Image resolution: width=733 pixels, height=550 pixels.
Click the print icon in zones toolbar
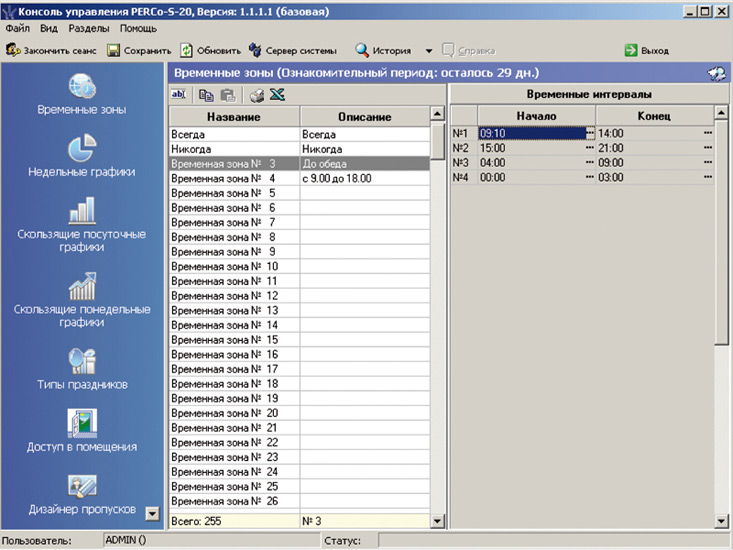tap(257, 95)
